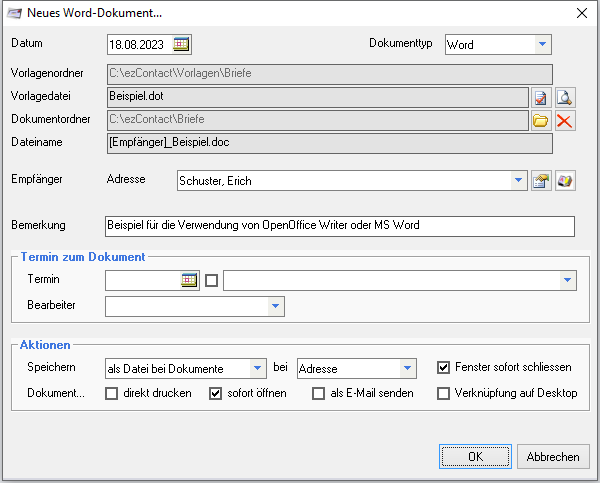Click the Adresse label beside Empfänger
Image resolution: width=600 pixels, height=483 pixels.
pyautogui.click(x=126, y=179)
